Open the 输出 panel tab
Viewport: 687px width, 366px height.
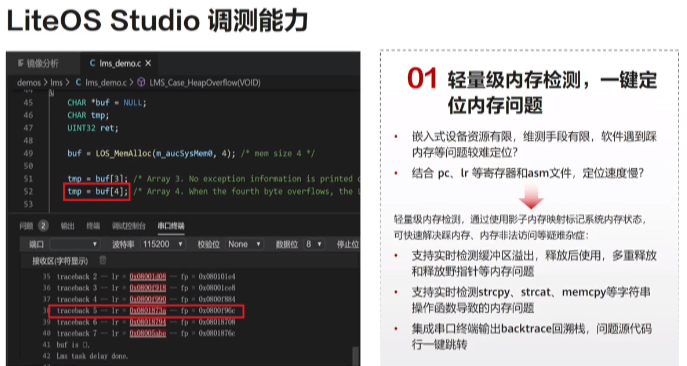(x=67, y=226)
